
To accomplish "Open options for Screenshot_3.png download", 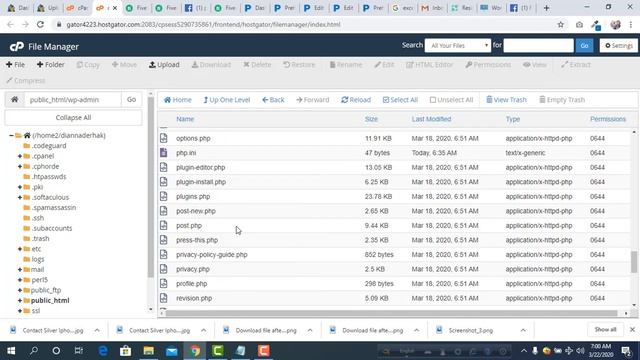I will 523,330.
